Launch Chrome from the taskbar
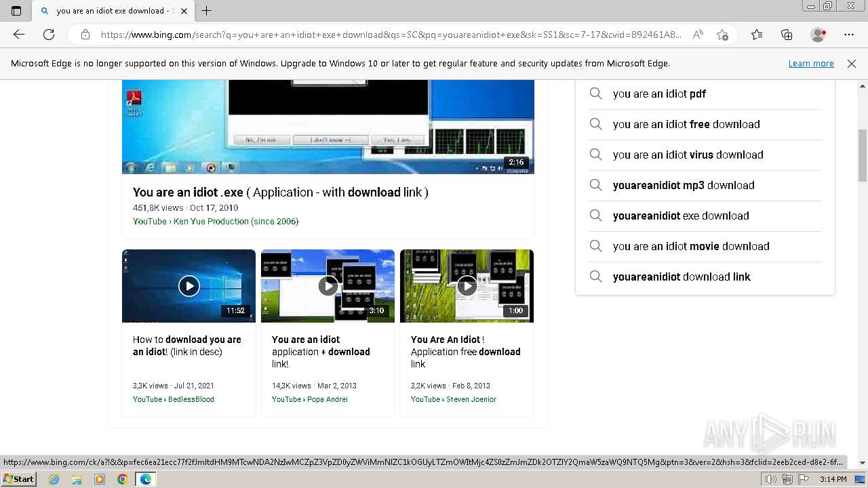 tap(123, 479)
